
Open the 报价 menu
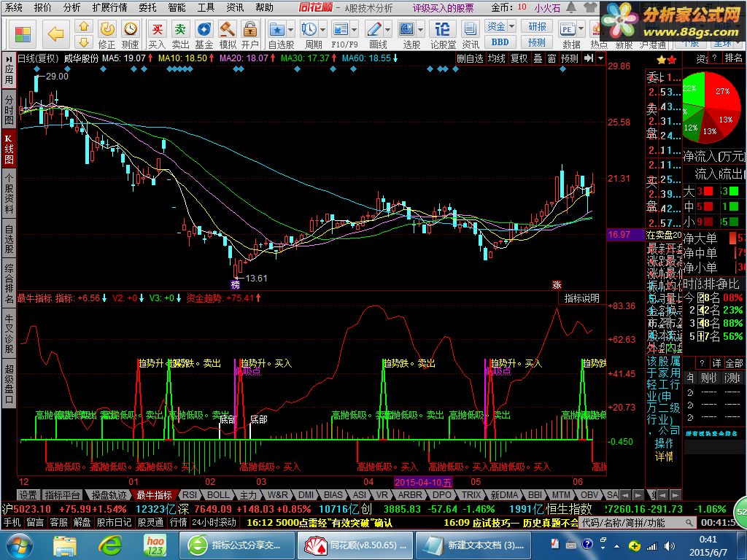click(x=43, y=7)
